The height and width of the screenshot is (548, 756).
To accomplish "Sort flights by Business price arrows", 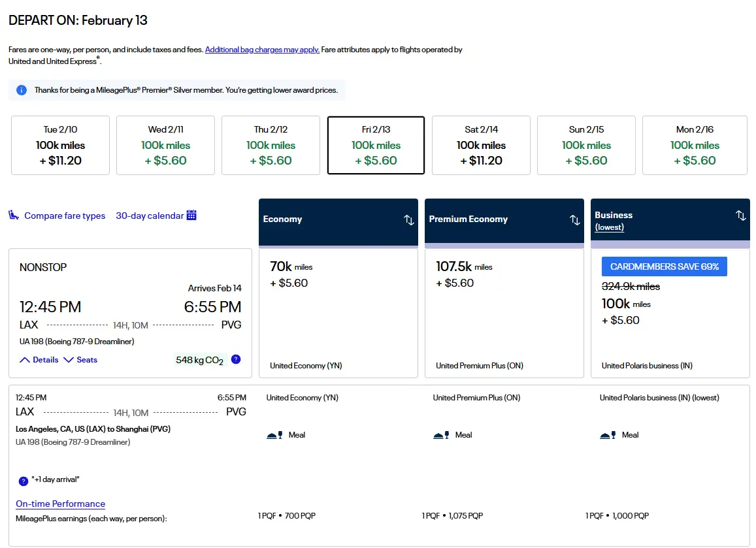I will [741, 216].
